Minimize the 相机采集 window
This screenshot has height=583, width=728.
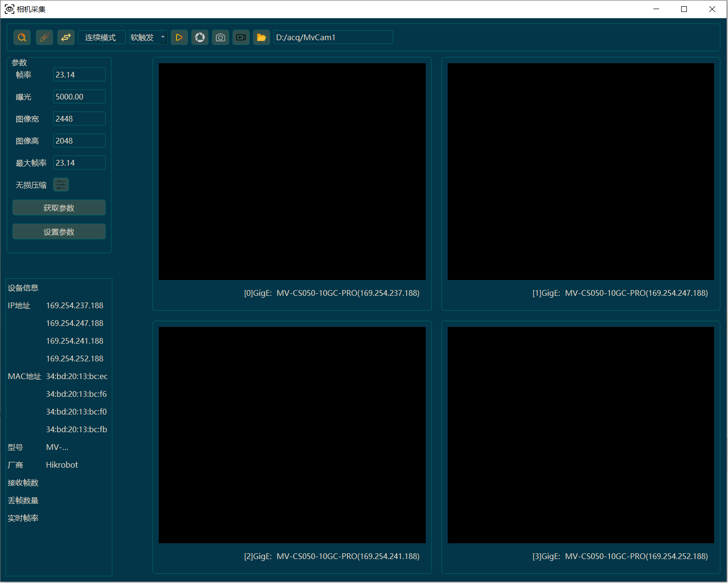656,9
